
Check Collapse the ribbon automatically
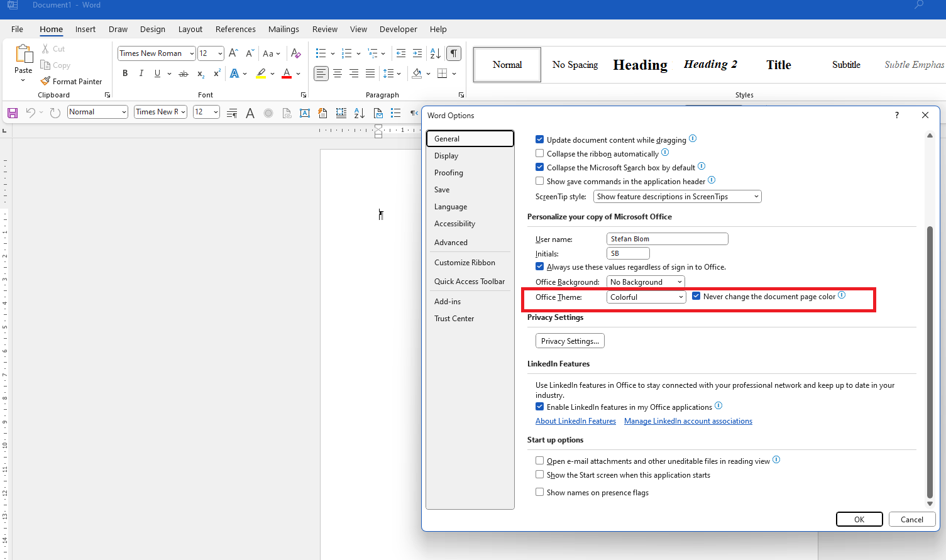pos(539,153)
